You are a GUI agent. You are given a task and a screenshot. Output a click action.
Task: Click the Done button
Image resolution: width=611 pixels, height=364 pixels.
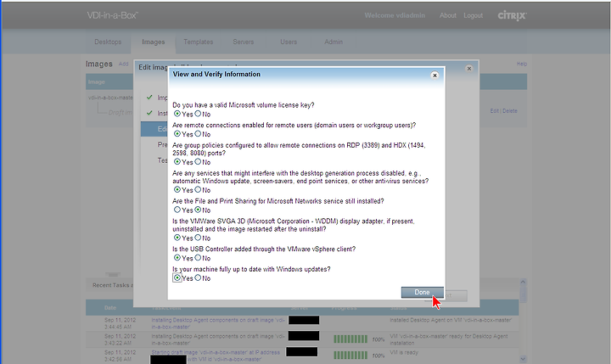[x=423, y=292]
